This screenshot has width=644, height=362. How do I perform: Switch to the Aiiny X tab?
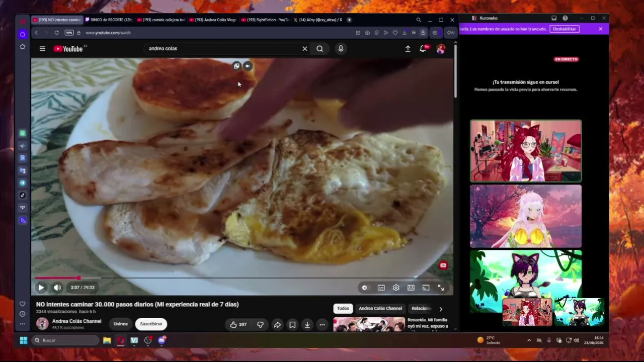[x=317, y=20]
